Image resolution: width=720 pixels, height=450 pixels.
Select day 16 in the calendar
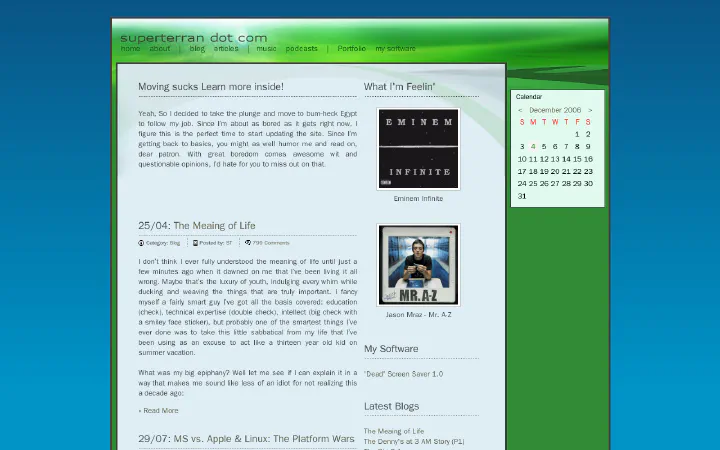pyautogui.click(x=588, y=159)
